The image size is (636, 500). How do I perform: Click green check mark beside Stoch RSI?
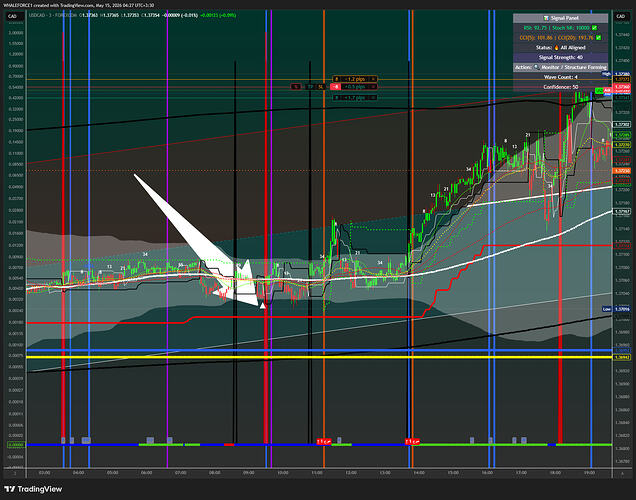click(x=595, y=28)
